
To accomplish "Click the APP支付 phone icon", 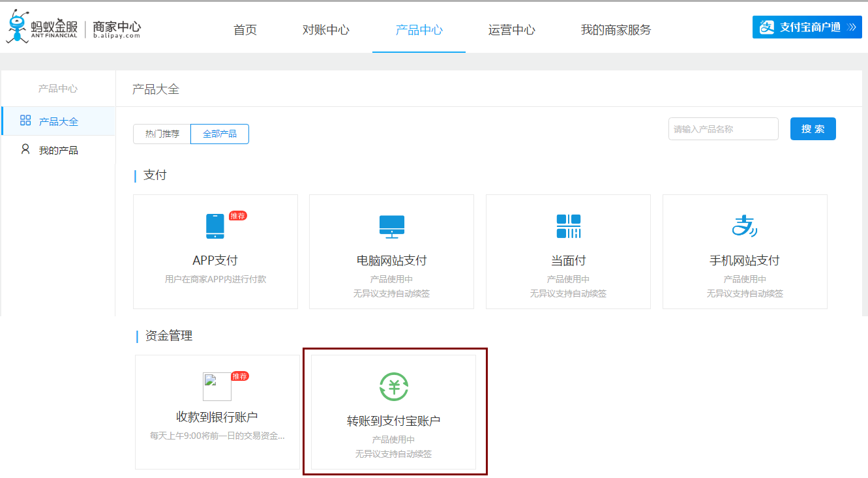I will point(215,226).
